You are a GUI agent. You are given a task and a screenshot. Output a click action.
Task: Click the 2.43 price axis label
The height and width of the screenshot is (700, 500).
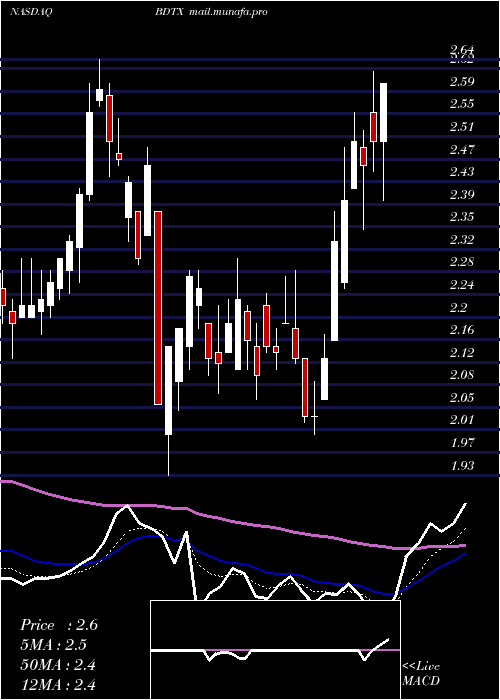462,172
